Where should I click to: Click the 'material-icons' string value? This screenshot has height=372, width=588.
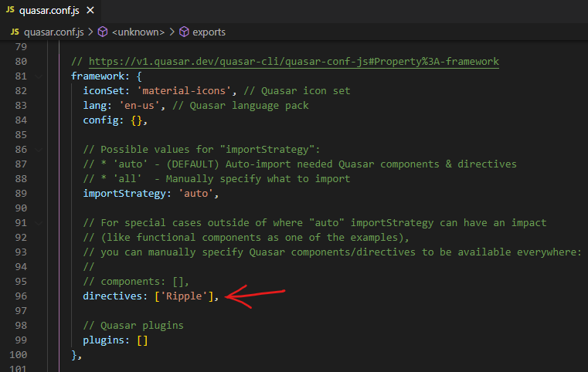pos(184,90)
